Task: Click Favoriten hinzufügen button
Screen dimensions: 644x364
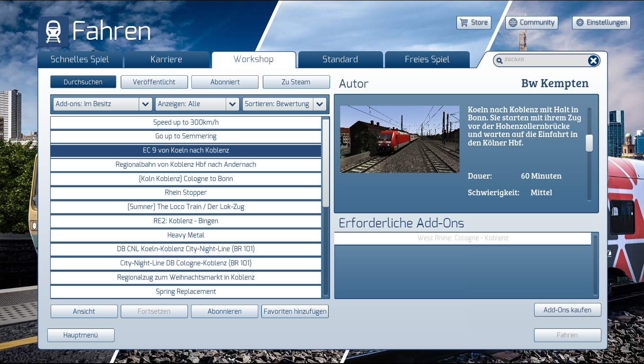Action: [x=295, y=311]
